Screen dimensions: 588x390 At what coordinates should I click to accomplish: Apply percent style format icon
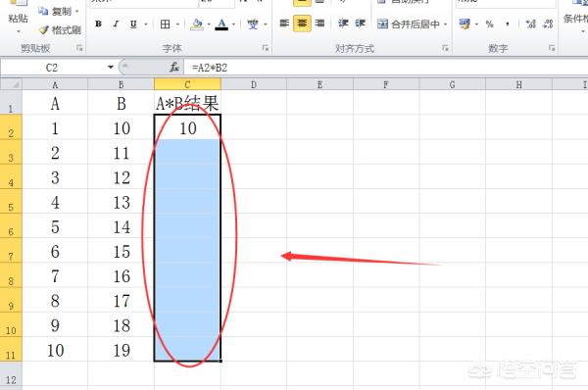click(489, 24)
